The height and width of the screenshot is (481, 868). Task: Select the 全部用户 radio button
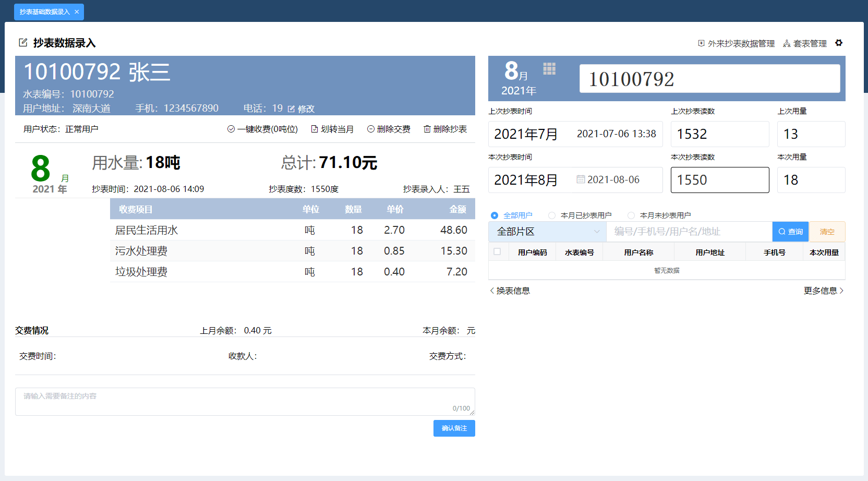coord(494,215)
